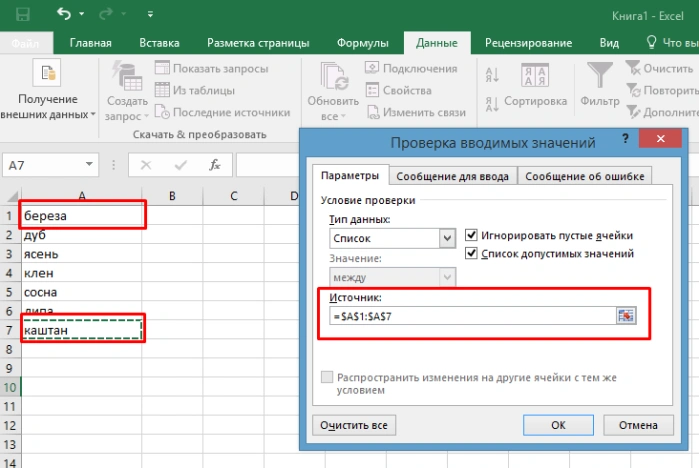Viewport: 699px width, 468px height.
Task: Click range selector icon in Источник field
Action: tap(626, 316)
